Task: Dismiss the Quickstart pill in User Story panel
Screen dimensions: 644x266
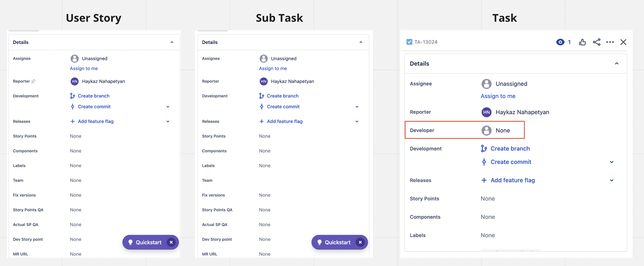Action: pyautogui.click(x=171, y=242)
